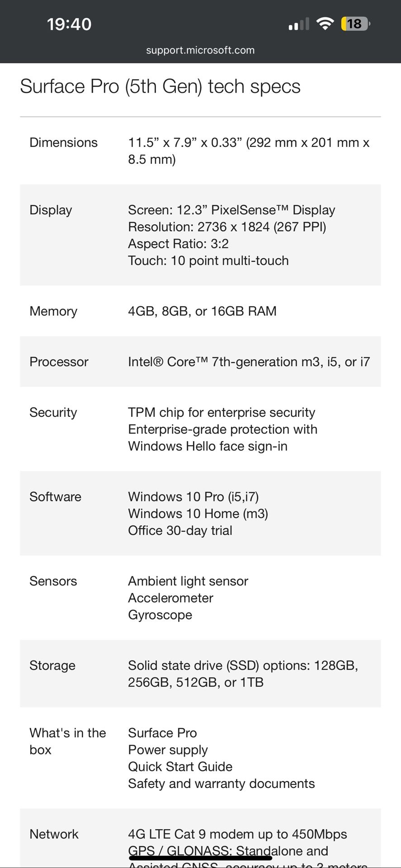Click the Surface Pro tech specs heading
The height and width of the screenshot is (868, 401).
pos(160,86)
